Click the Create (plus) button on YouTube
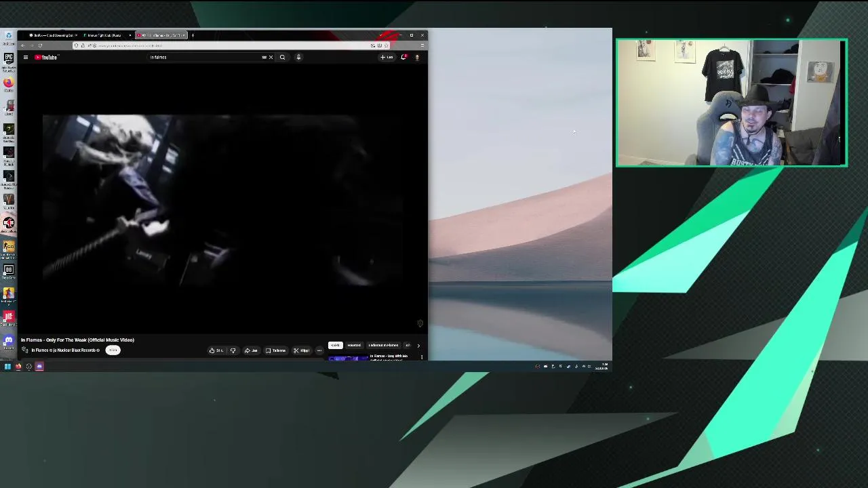The width and height of the screenshot is (868, 488). [387, 58]
